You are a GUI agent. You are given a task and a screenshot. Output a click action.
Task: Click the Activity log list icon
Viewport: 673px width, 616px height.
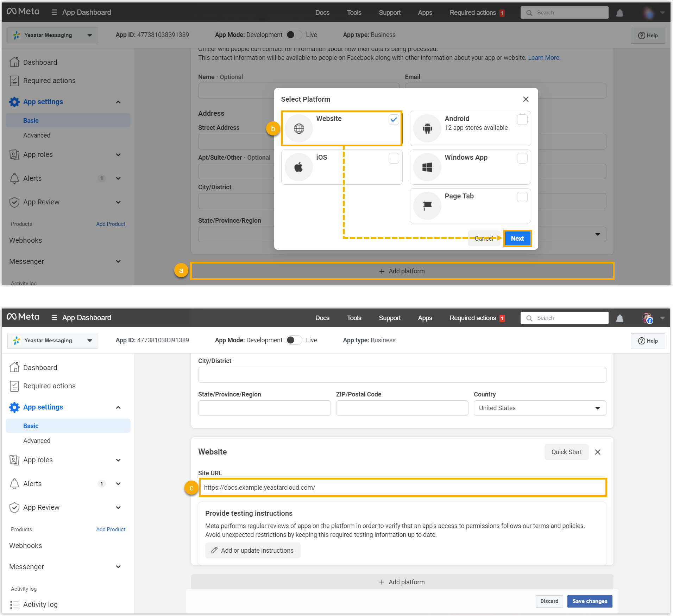(14, 605)
